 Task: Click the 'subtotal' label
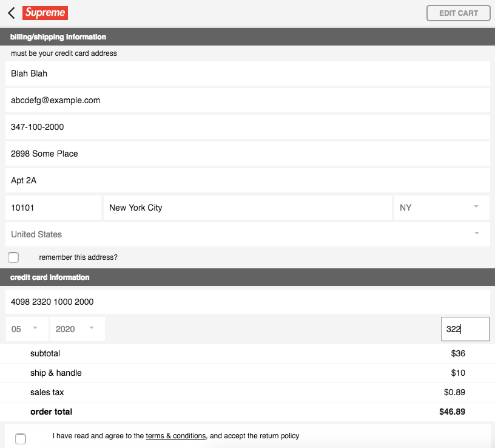pos(45,353)
